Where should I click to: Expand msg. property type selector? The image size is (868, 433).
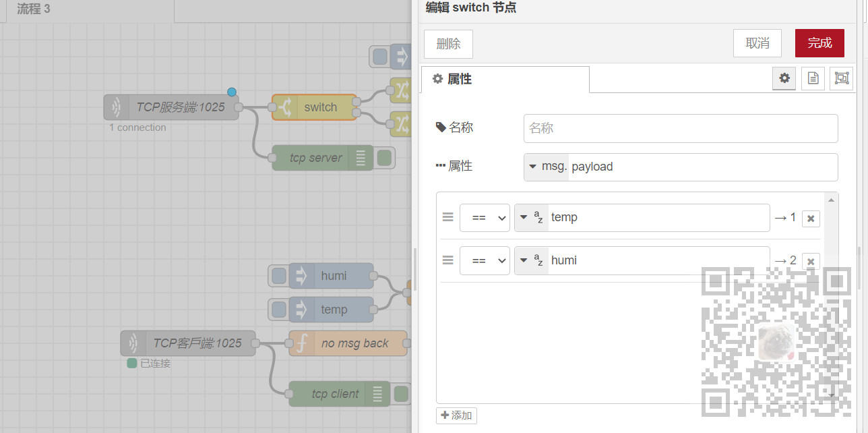click(x=547, y=167)
